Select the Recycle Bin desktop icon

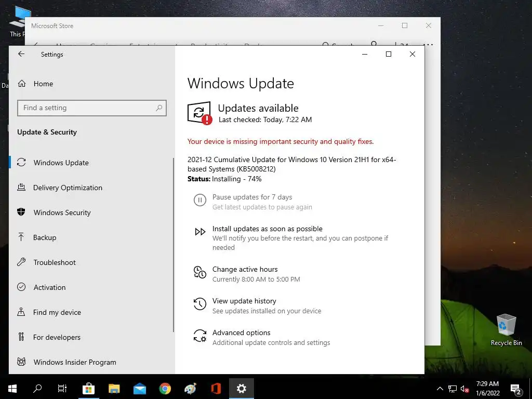(506, 330)
